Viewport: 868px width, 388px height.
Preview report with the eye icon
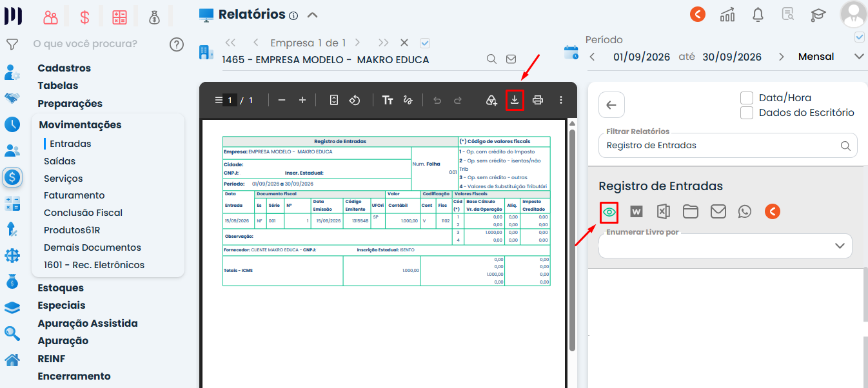[x=609, y=211]
